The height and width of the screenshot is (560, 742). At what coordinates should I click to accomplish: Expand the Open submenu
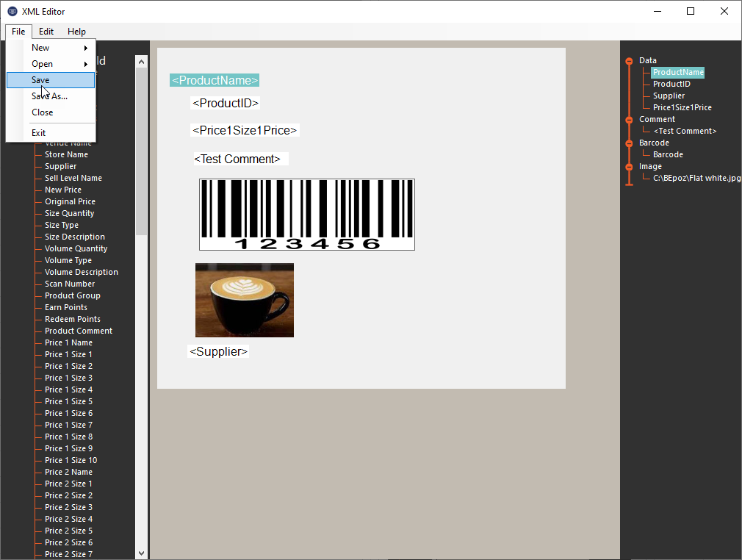coord(51,64)
